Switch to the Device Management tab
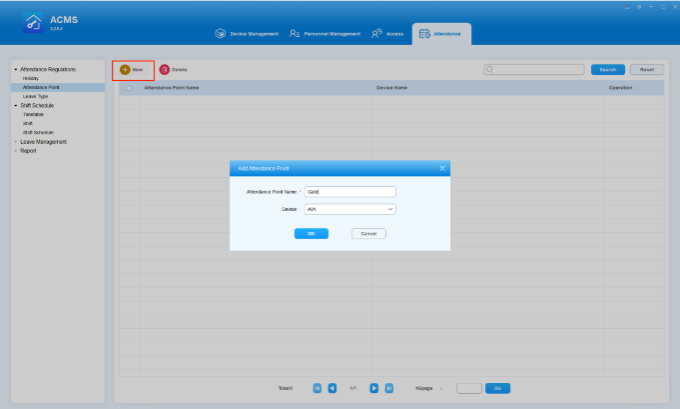The width and height of the screenshot is (680, 409). point(247,34)
